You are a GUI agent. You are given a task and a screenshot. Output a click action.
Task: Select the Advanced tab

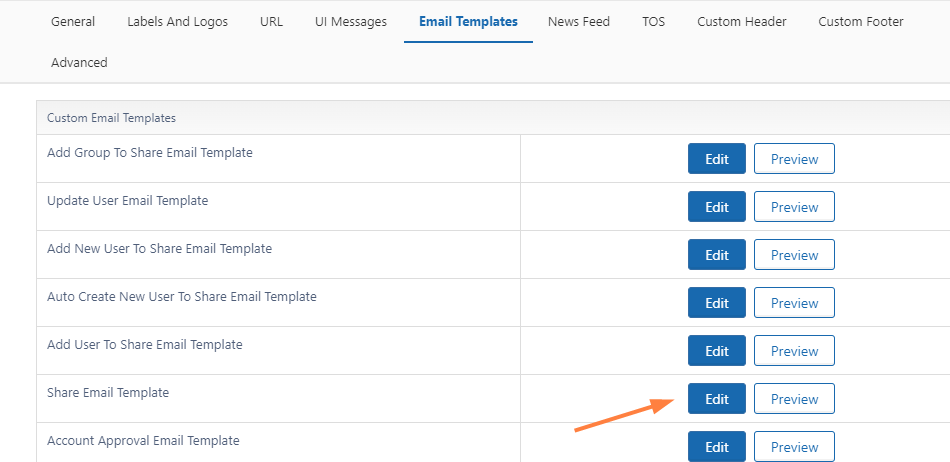click(79, 62)
